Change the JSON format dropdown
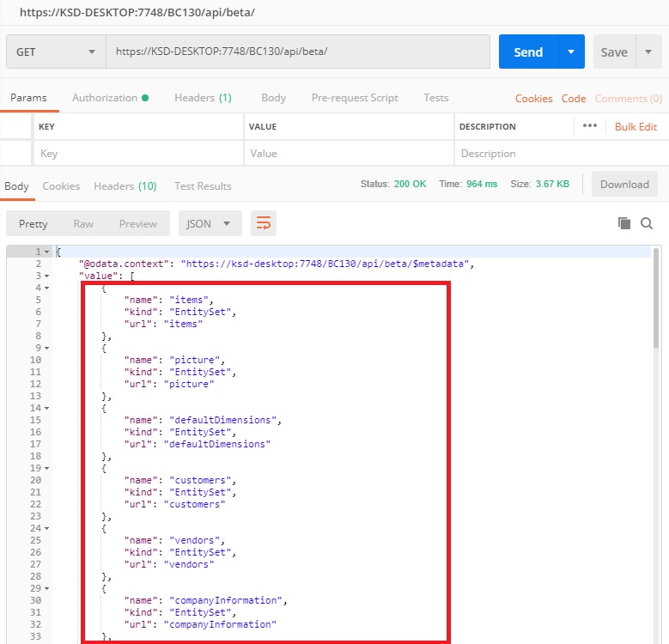669x644 pixels. point(210,223)
